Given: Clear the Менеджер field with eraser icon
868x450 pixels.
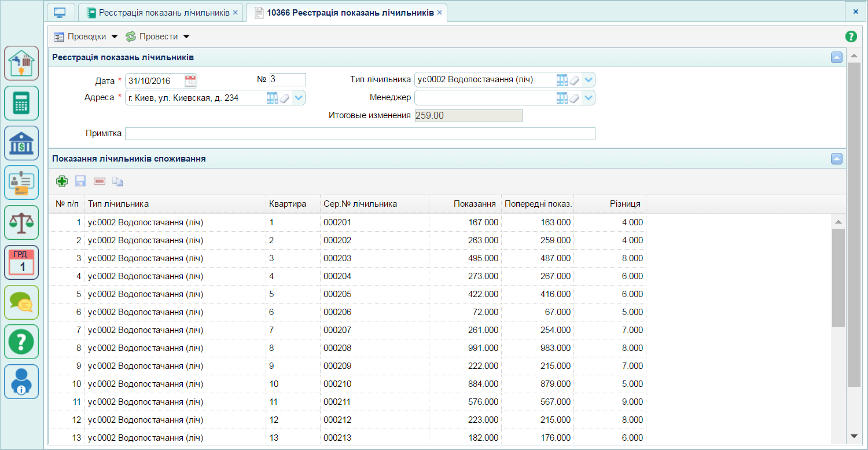Looking at the screenshot, I should 575,98.
